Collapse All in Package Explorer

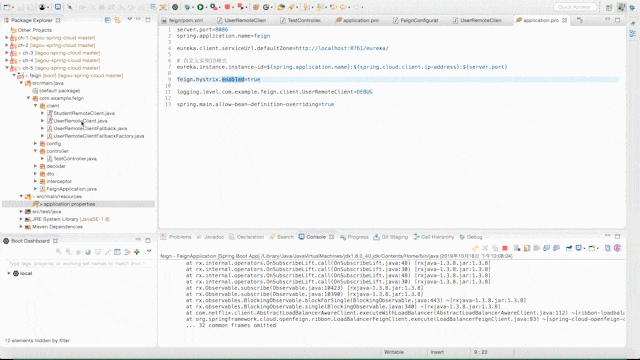pyautogui.click(x=108, y=20)
